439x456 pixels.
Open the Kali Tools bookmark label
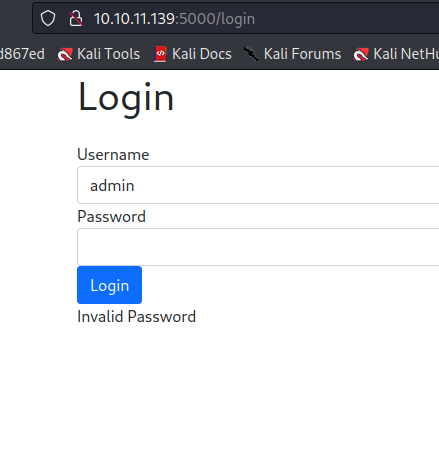[x=108, y=54]
